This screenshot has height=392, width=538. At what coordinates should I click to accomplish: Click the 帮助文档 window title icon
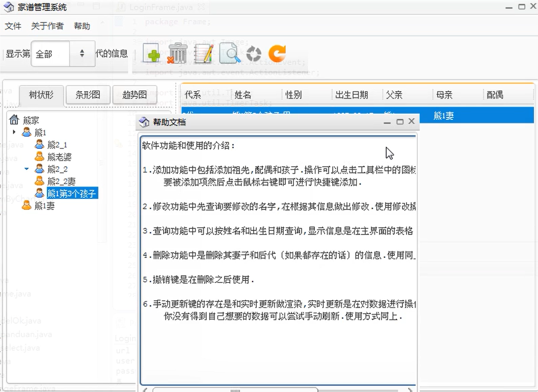tap(144, 122)
